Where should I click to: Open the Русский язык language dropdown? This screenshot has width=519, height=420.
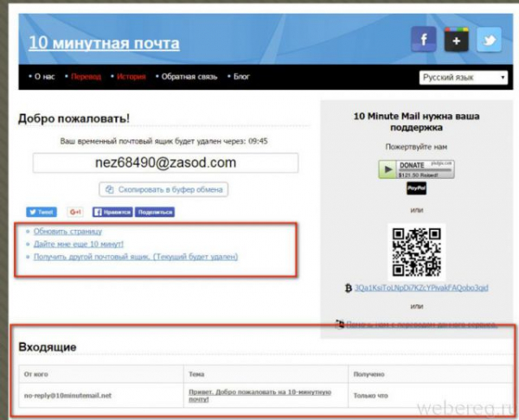point(463,78)
